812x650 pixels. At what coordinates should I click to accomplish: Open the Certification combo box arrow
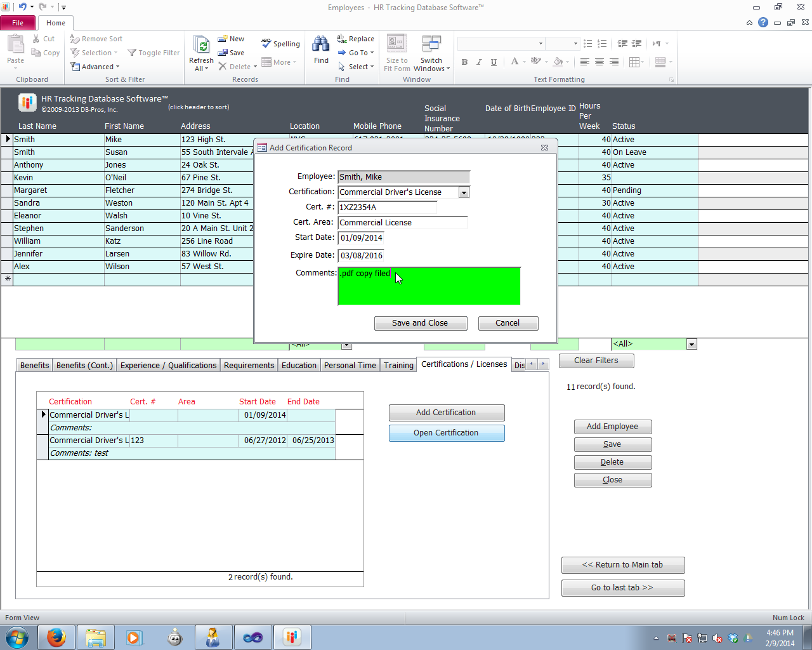click(464, 192)
